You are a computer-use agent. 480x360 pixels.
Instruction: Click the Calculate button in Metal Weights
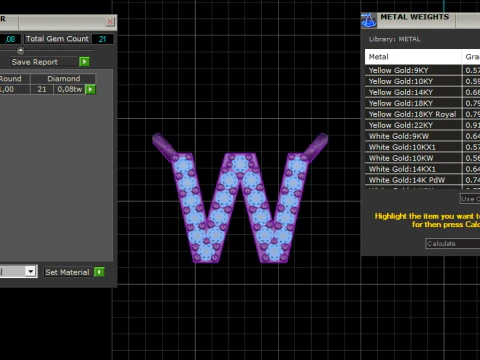coord(453,244)
